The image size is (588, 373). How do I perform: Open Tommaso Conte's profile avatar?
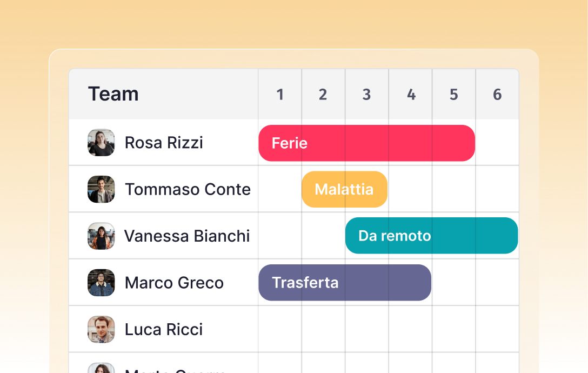coord(101,189)
